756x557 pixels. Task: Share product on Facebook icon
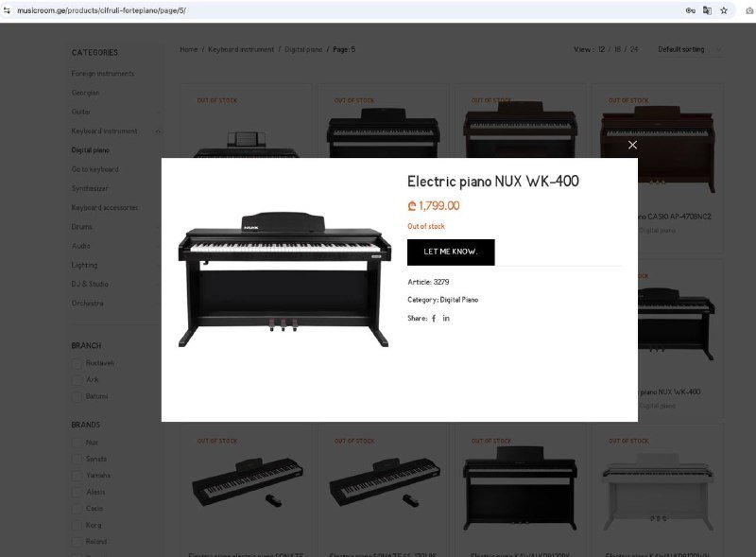pos(434,318)
